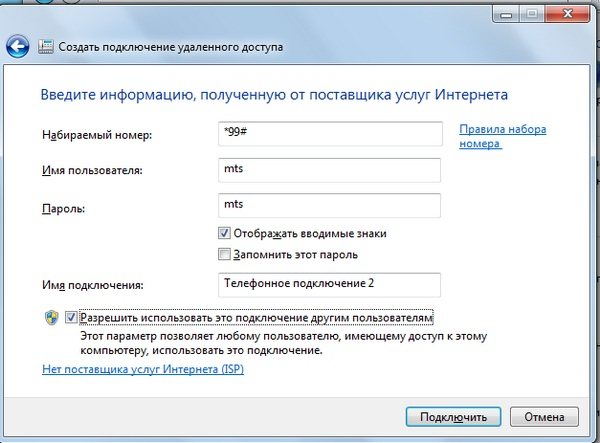Click the UAC shield icon
Image resolution: width=600 pixels, height=443 pixels.
tap(50, 317)
